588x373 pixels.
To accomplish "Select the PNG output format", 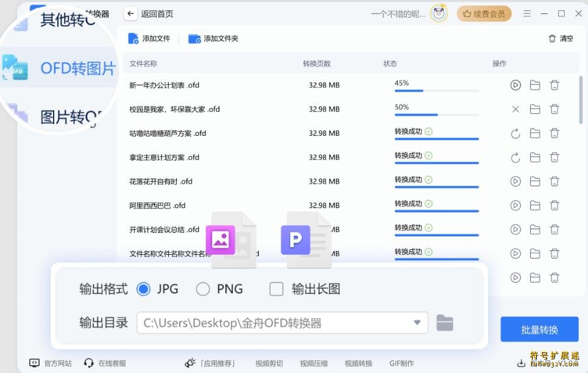I will point(203,288).
